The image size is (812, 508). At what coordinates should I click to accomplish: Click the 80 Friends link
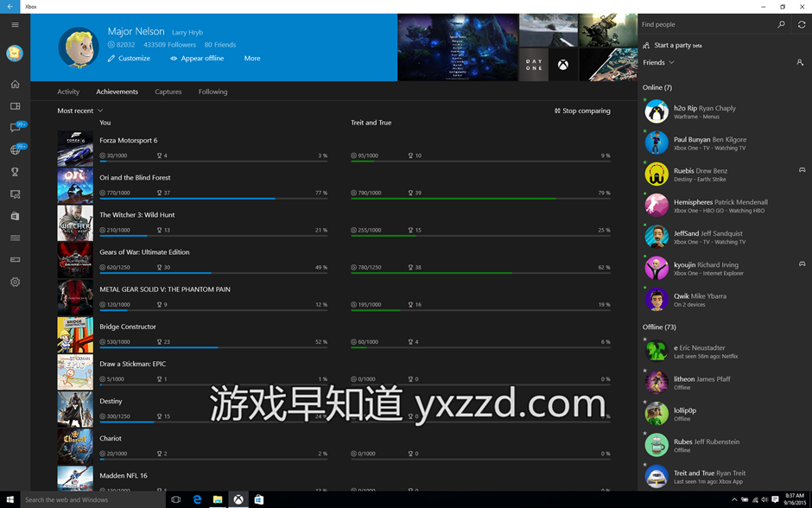[220, 45]
